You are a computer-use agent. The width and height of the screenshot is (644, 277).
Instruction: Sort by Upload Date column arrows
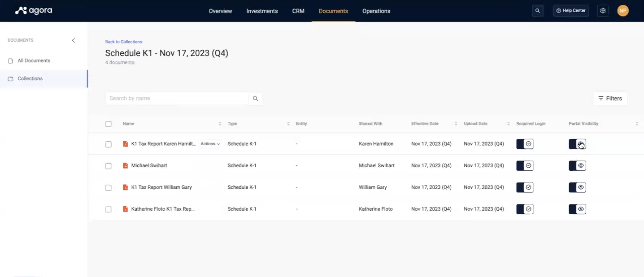coord(509,124)
